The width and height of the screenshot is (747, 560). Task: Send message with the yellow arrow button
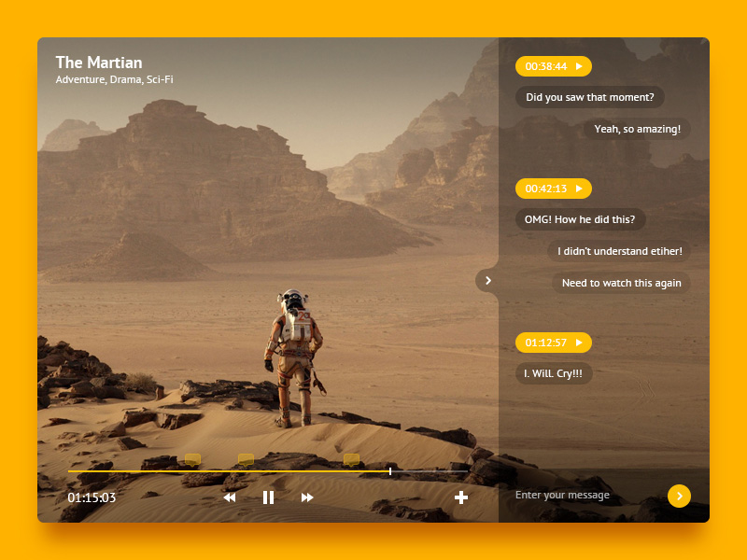(679, 496)
